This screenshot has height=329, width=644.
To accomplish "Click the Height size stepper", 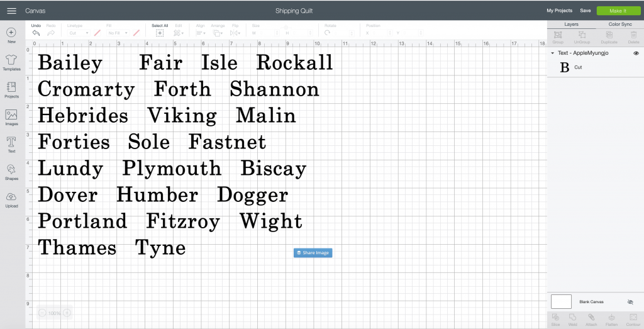I will [x=311, y=33].
